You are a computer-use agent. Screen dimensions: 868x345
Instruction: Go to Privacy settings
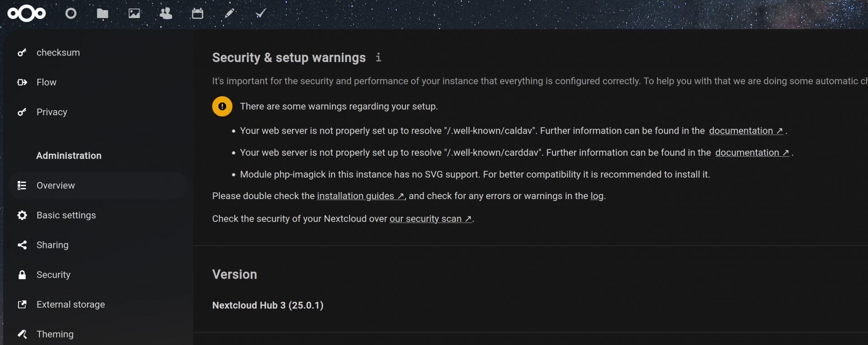pos(98,112)
